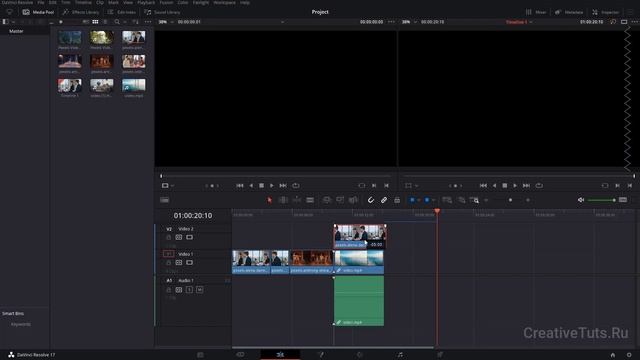Open the Sound Library panel

pyautogui.click(x=162, y=12)
